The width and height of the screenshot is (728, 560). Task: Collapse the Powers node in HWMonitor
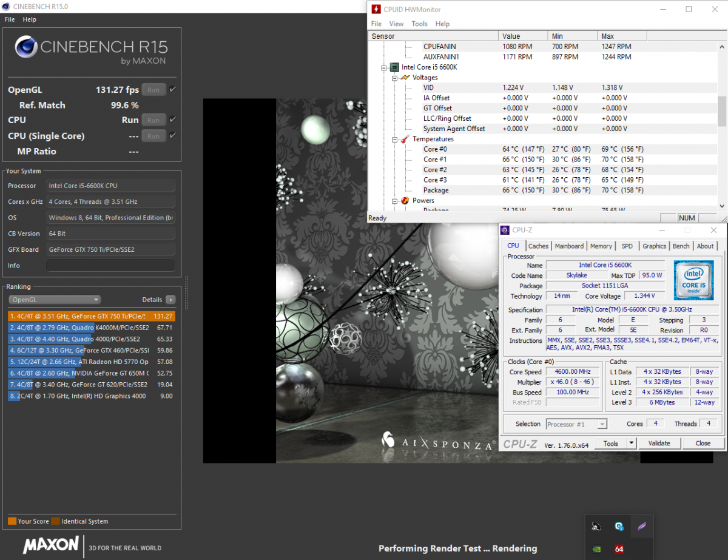click(394, 200)
